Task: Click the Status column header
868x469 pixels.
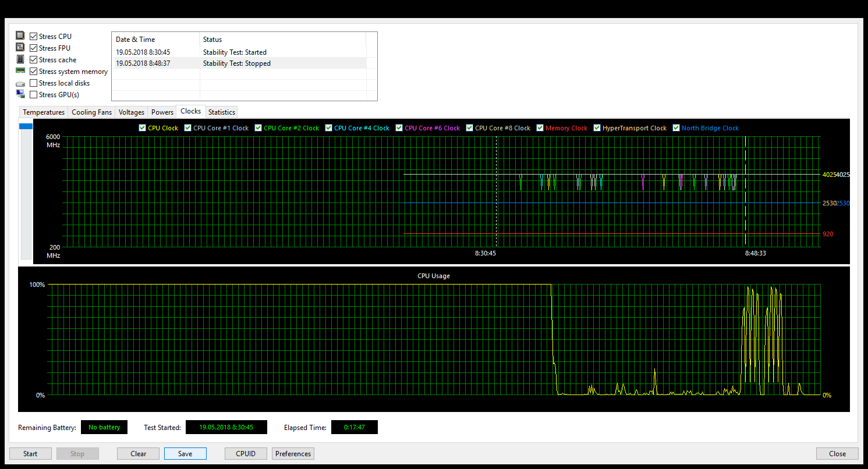Action: point(283,40)
